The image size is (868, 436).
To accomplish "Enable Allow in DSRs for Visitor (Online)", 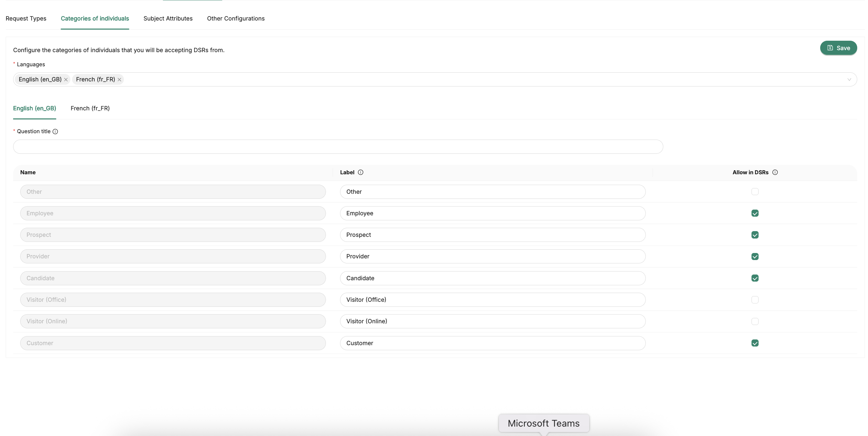I will pyautogui.click(x=755, y=322).
